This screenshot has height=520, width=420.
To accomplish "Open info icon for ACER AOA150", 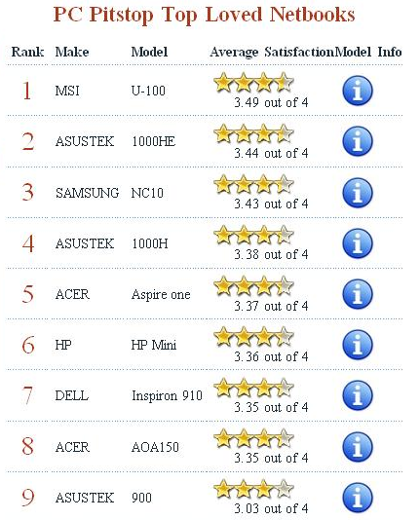I will click(x=358, y=447).
